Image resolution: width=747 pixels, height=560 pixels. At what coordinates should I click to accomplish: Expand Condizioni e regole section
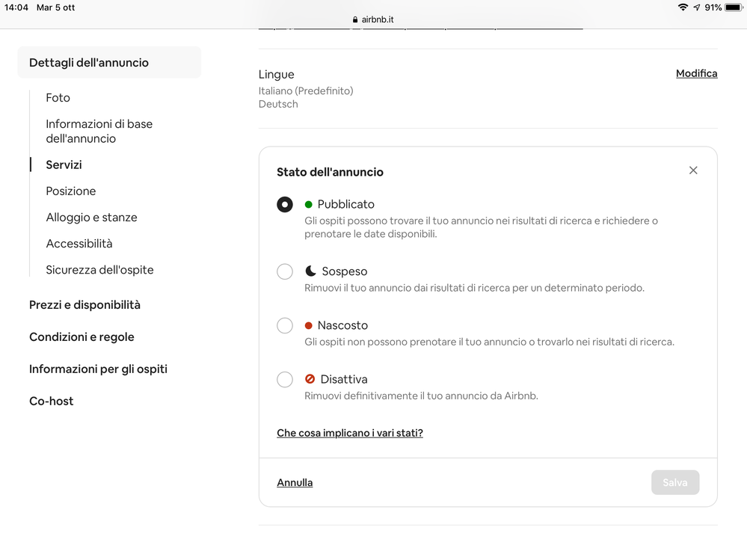(82, 337)
